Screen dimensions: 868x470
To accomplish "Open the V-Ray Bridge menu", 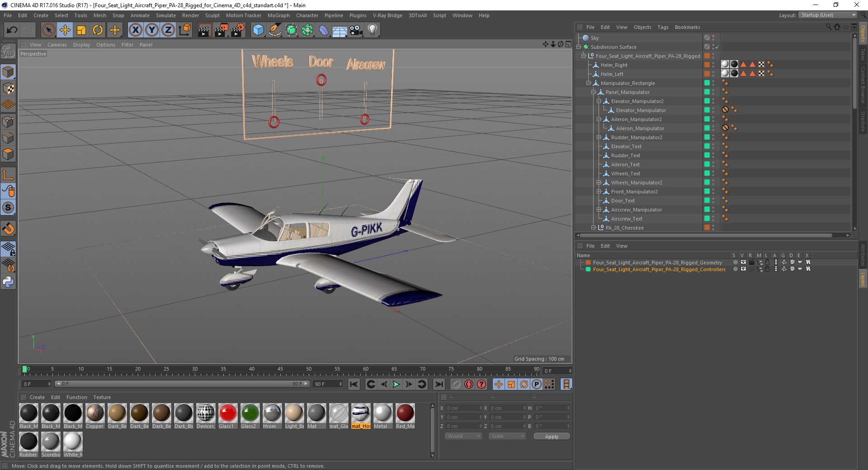I will point(387,15).
